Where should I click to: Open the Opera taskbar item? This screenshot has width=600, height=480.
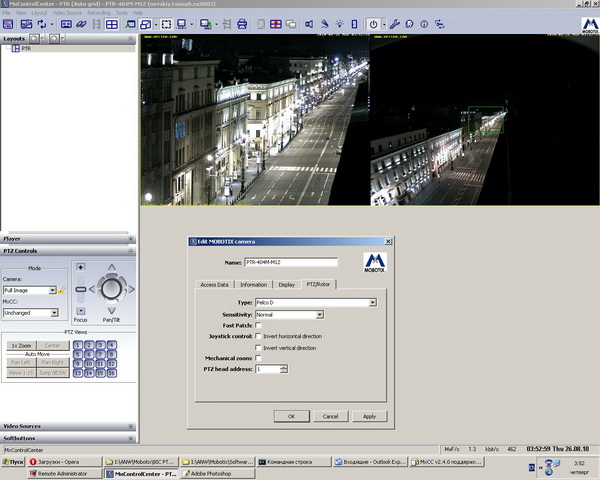click(x=65, y=462)
